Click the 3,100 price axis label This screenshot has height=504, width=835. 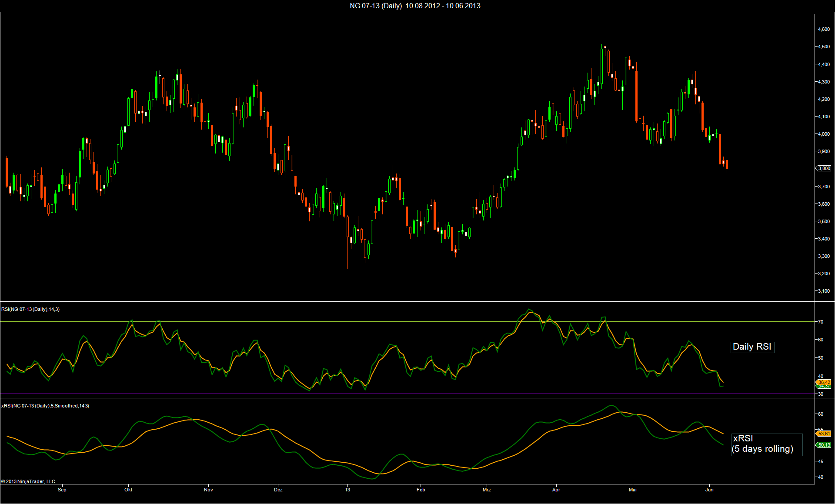pyautogui.click(x=823, y=291)
